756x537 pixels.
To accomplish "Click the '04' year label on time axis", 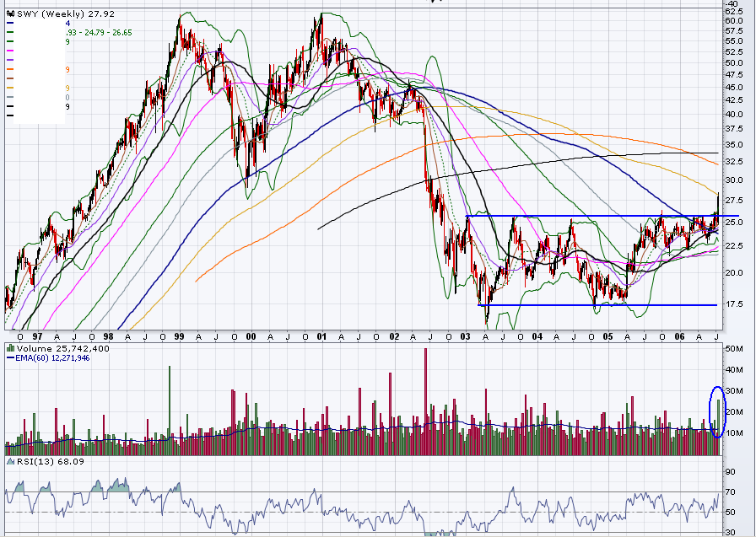I will tap(537, 336).
